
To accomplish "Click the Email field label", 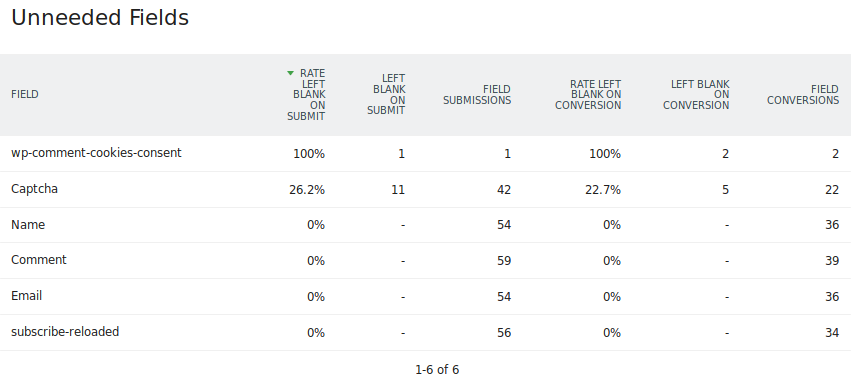I will pos(27,296).
